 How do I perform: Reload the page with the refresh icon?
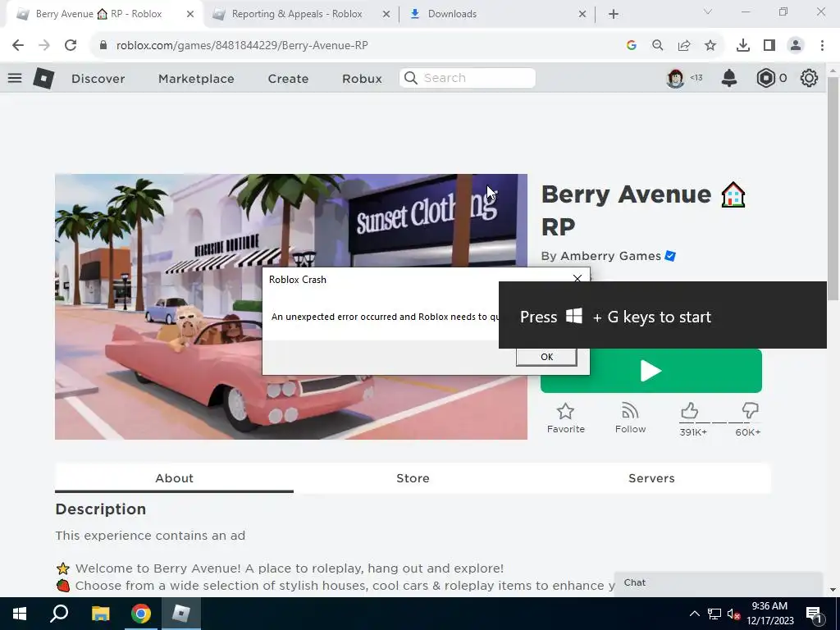(x=71, y=46)
